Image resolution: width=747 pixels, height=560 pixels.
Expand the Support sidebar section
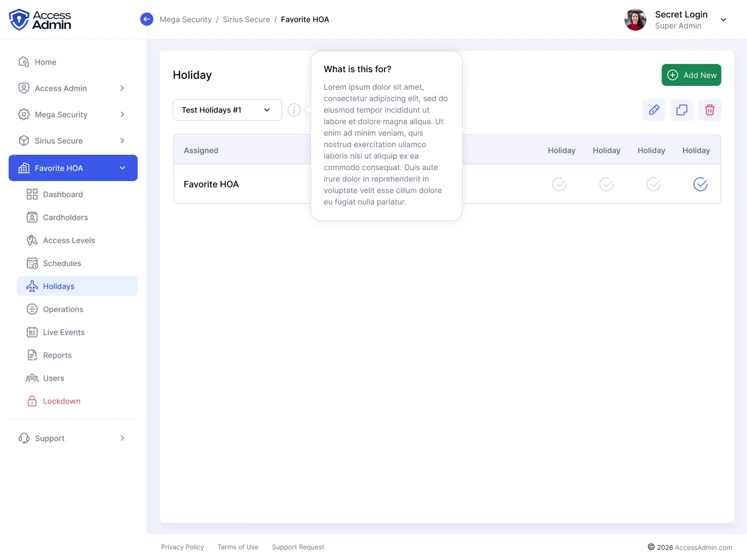click(73, 438)
